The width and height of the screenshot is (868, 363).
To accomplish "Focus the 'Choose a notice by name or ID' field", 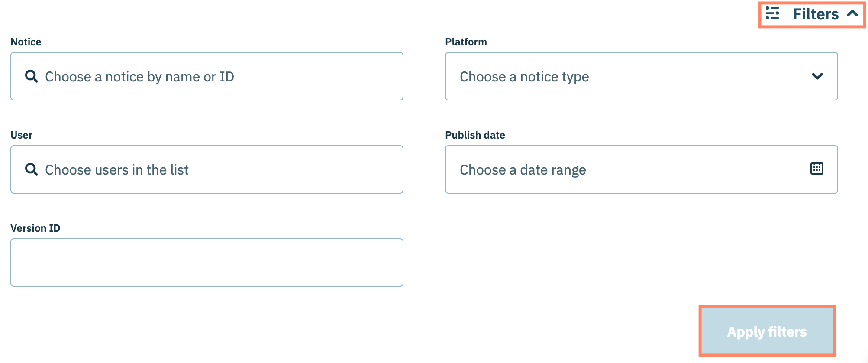I will click(x=139, y=77).
